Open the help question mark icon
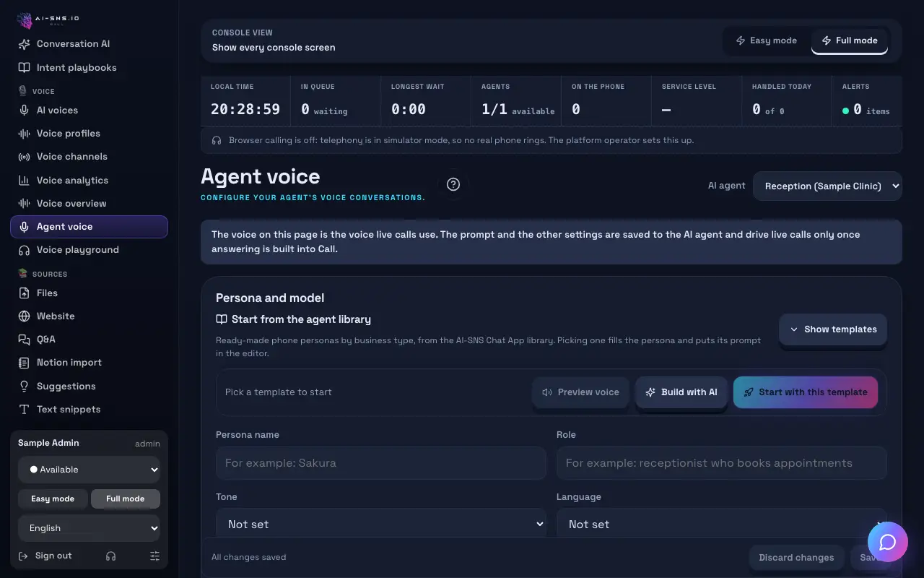924x578 pixels. coord(453,184)
